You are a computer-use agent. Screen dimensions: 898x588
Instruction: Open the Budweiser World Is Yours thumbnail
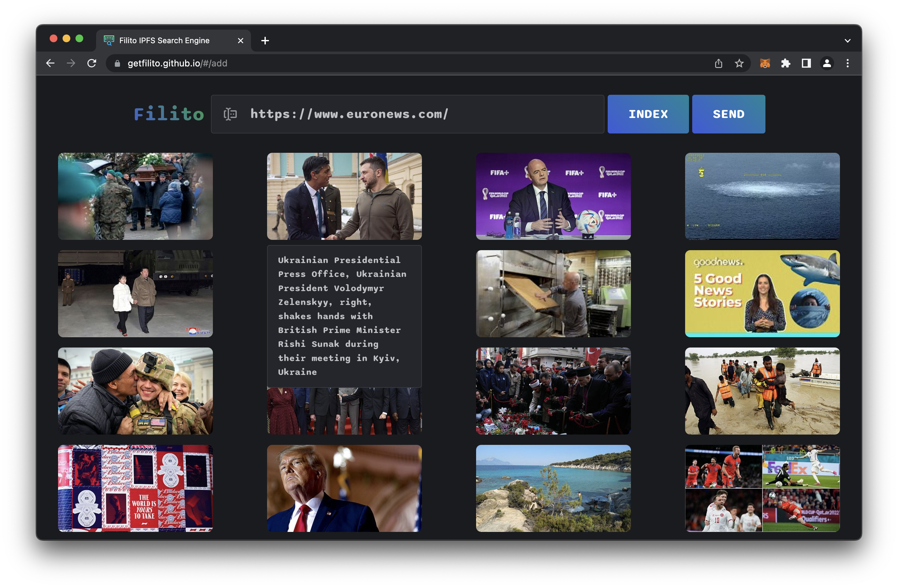pos(135,488)
